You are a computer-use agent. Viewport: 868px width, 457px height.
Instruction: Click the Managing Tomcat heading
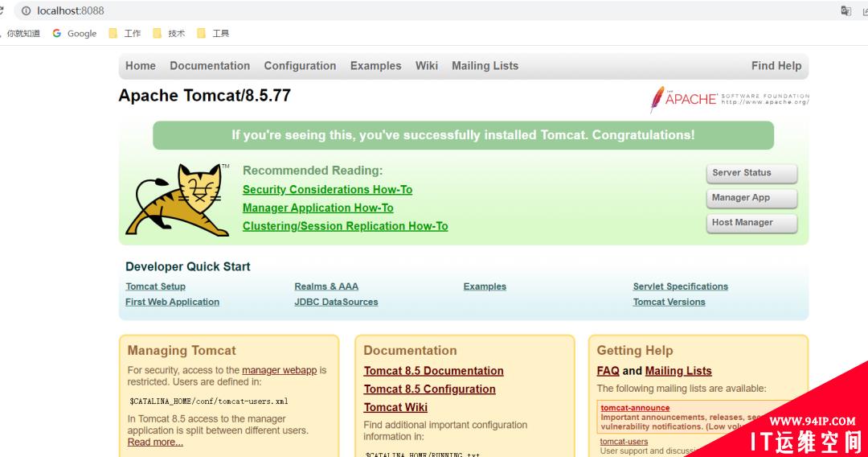coord(182,351)
